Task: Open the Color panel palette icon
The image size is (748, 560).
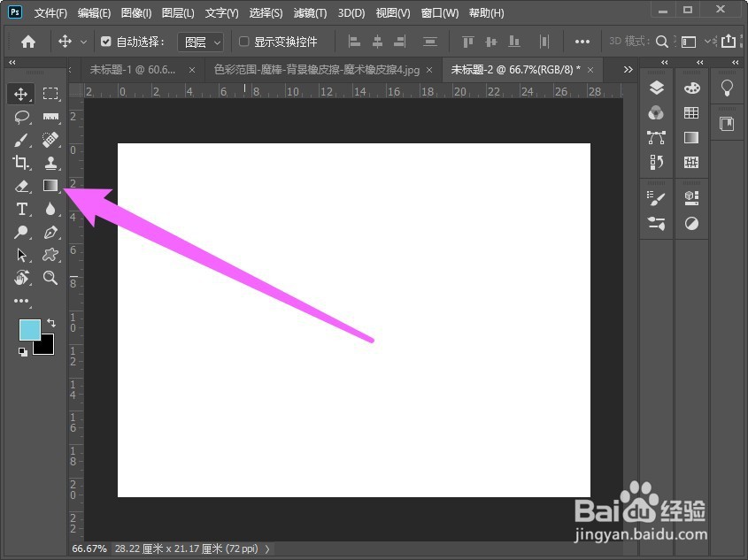Action: [691, 88]
